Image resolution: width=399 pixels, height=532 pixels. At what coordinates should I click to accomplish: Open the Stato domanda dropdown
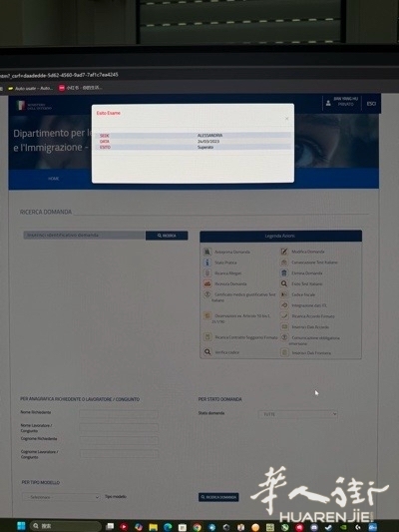point(298,414)
